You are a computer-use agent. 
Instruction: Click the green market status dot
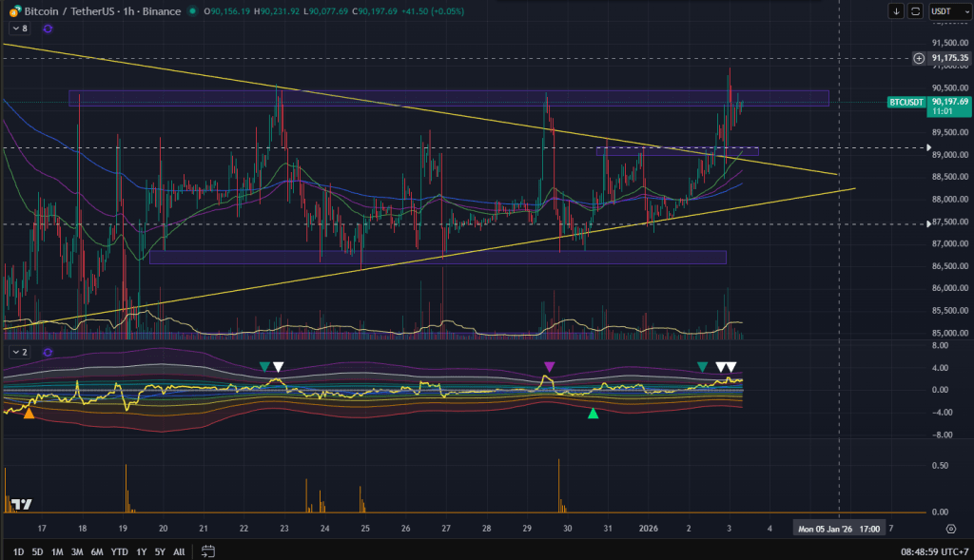tap(194, 11)
